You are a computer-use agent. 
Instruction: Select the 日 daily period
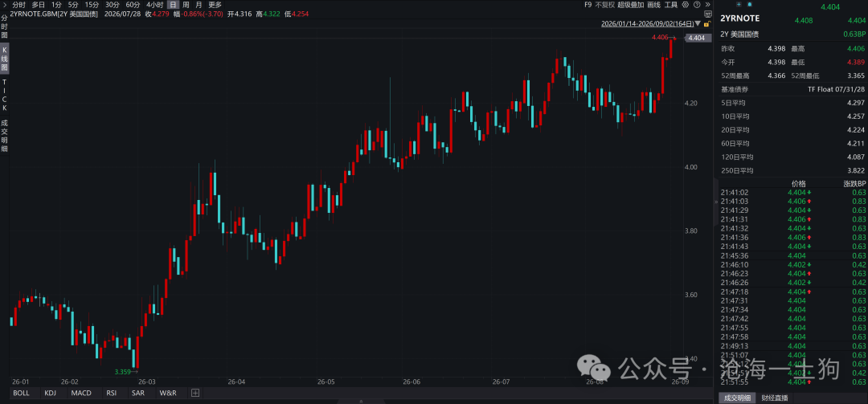173,5
